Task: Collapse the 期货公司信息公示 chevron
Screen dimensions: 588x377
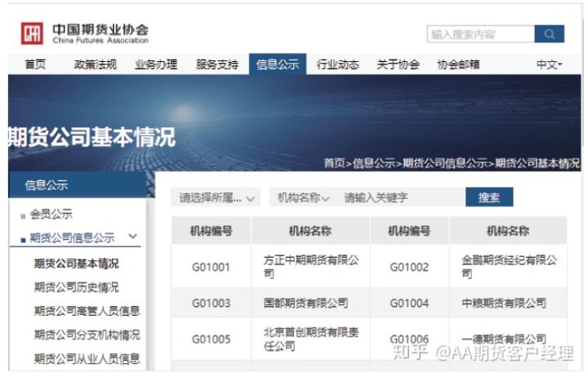Action: tap(133, 236)
